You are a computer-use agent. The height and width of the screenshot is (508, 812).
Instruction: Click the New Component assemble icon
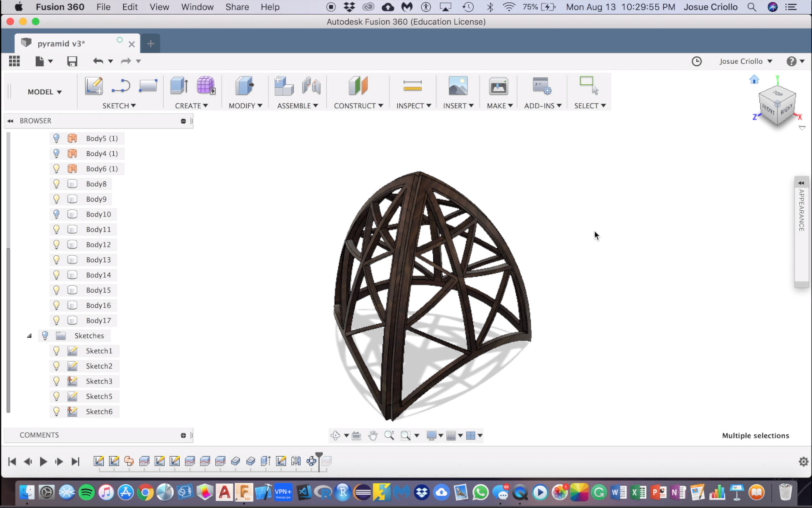pos(284,86)
